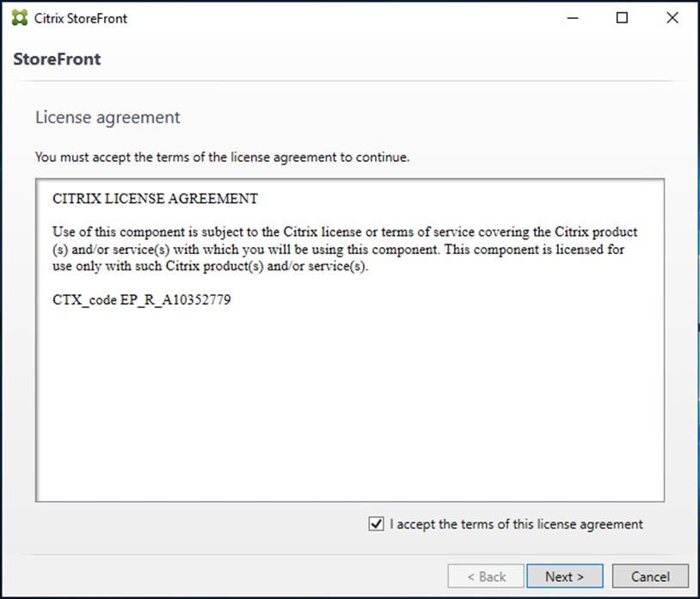Image resolution: width=700 pixels, height=599 pixels.
Task: Click the maximize window icon
Action: click(x=623, y=17)
